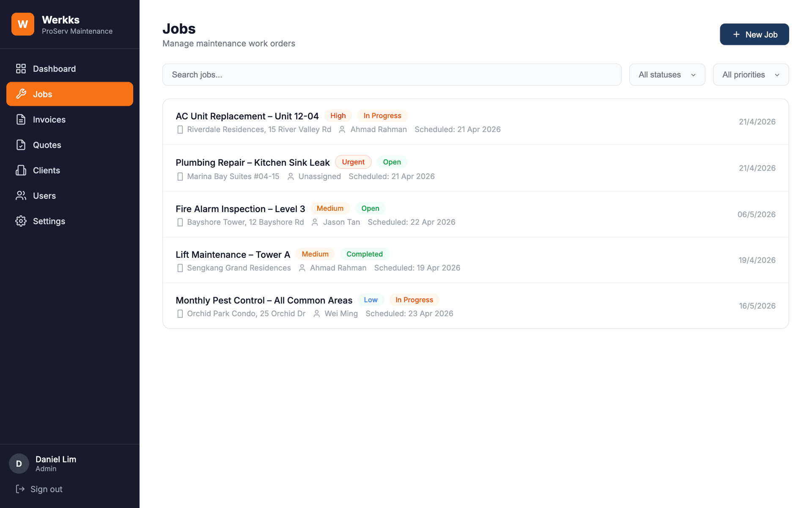Viewport: 812px width, 508px height.
Task: Open Settings via the gear icon
Action: (x=21, y=221)
